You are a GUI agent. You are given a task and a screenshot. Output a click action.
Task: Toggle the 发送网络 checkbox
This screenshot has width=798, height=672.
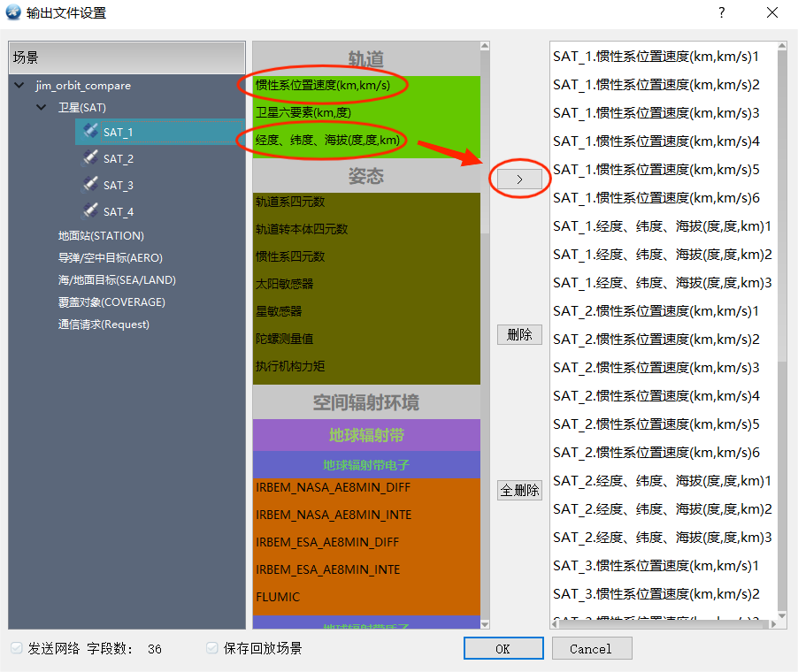pyautogui.click(x=17, y=648)
